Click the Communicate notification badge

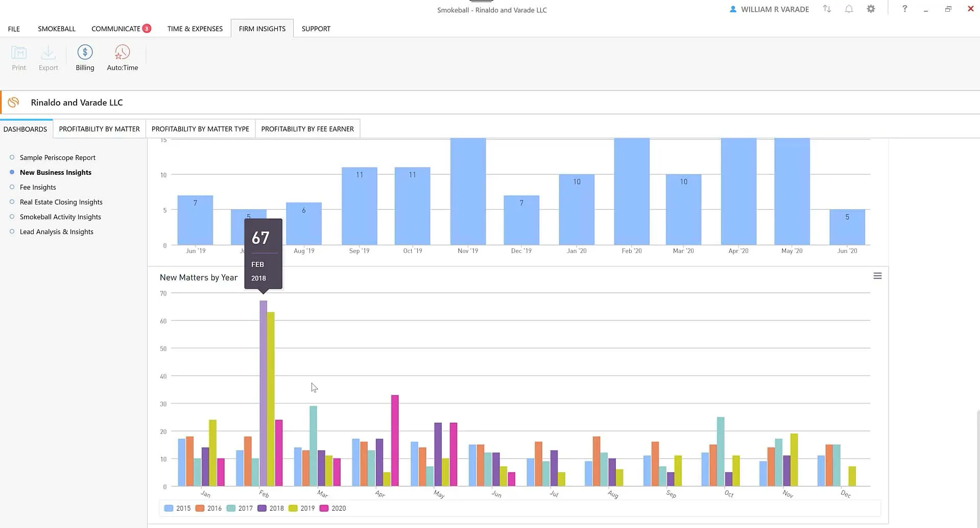(147, 29)
